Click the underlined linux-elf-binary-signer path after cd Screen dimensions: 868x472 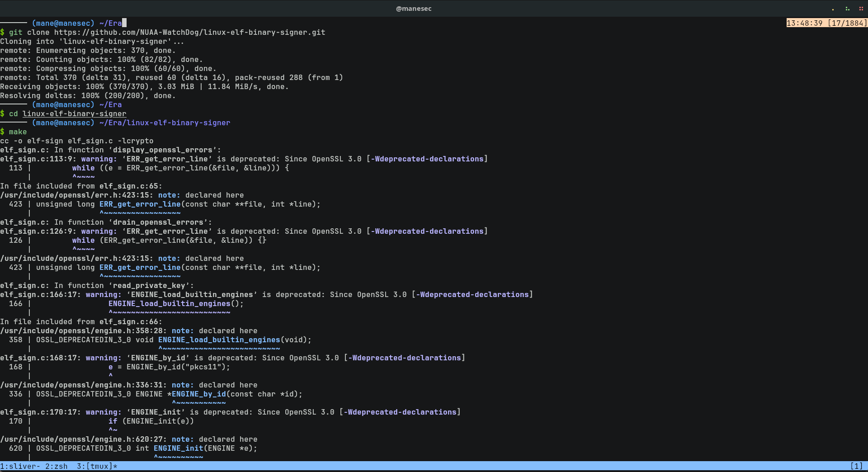(74, 114)
